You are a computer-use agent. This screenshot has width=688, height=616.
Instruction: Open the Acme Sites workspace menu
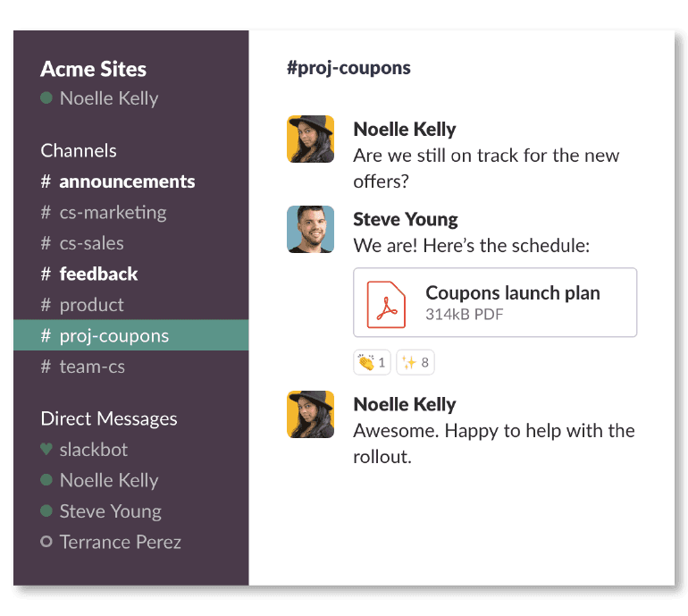tap(94, 70)
